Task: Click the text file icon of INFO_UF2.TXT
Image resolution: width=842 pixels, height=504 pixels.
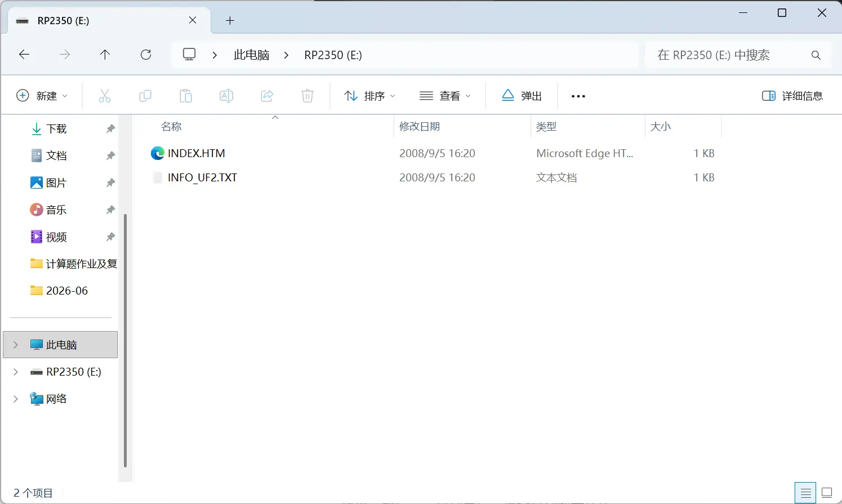Action: point(157,177)
